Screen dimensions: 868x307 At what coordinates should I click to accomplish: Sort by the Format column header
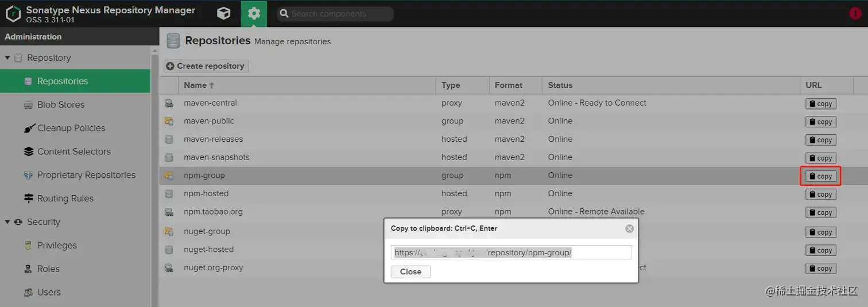[516, 86]
